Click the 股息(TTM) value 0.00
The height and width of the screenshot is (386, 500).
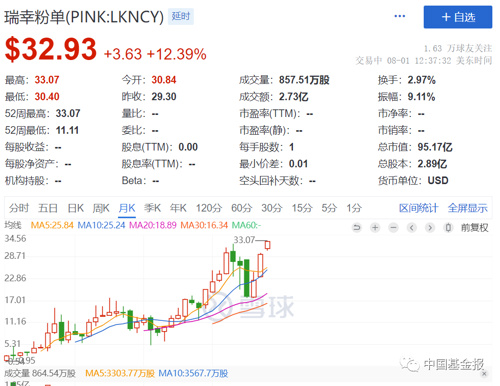tap(188, 147)
